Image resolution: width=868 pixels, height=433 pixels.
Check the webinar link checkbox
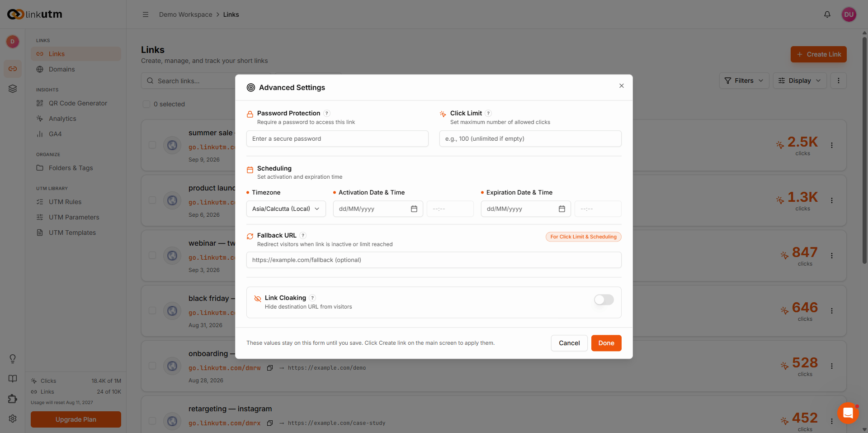(x=152, y=256)
